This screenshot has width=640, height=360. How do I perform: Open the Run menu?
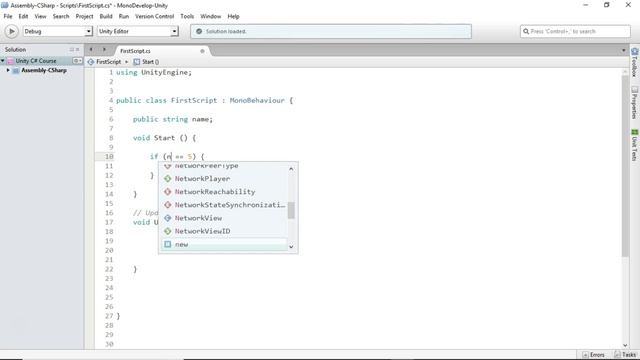[124, 16]
